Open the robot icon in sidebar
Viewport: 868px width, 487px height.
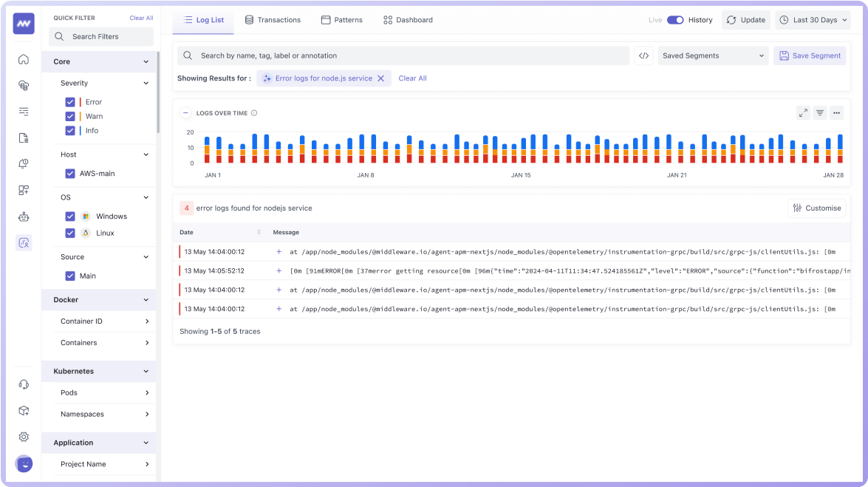point(24,217)
